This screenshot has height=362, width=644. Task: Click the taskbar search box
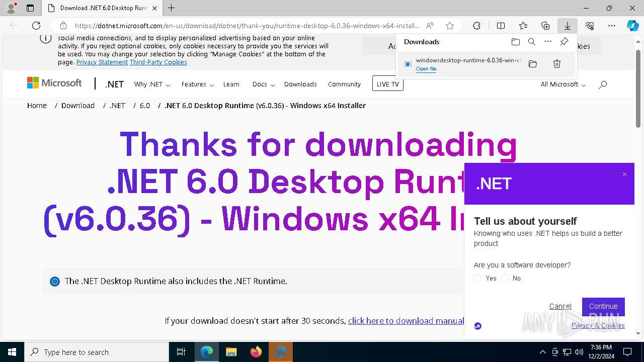click(97, 352)
